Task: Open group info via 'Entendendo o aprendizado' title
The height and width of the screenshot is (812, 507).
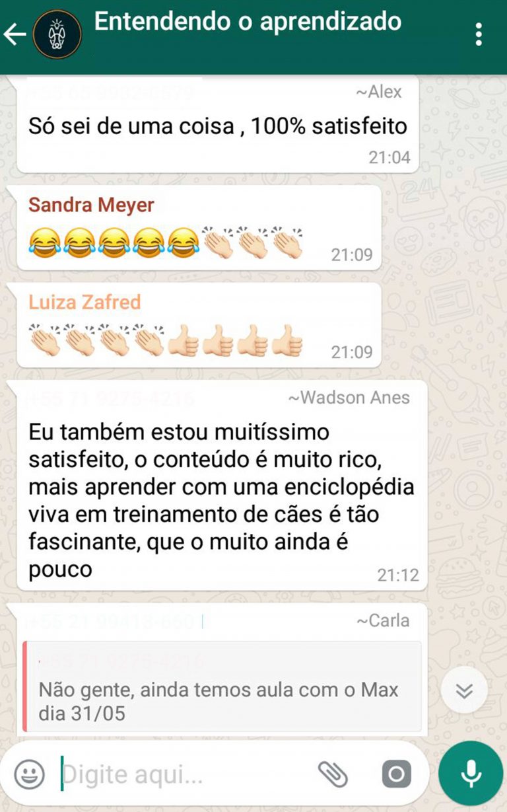Action: click(248, 21)
